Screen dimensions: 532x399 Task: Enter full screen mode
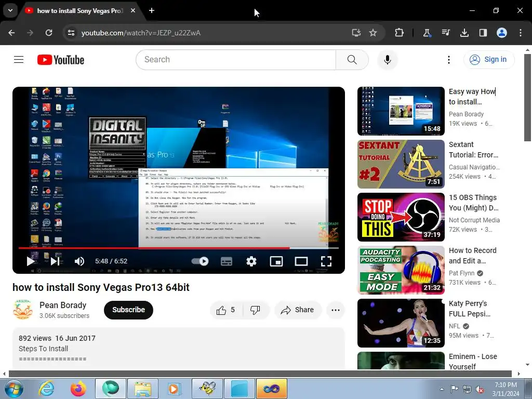326,261
